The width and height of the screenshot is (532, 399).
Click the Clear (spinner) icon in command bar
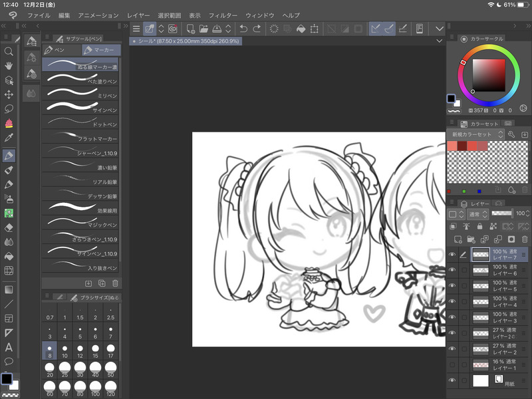click(274, 29)
